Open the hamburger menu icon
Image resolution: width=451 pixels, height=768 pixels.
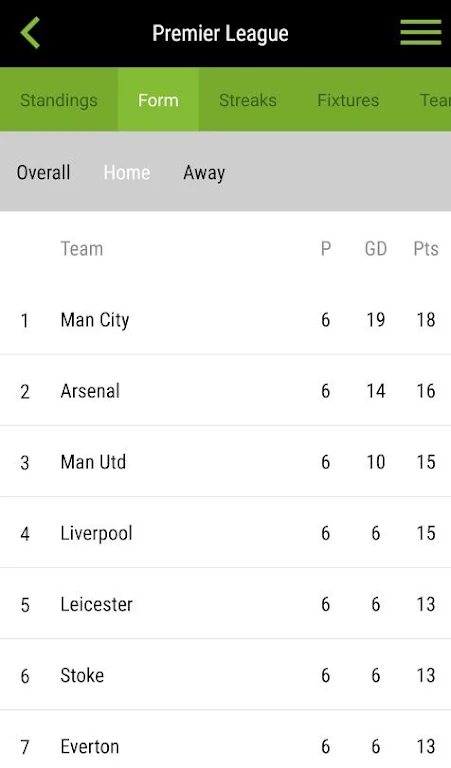point(421,32)
